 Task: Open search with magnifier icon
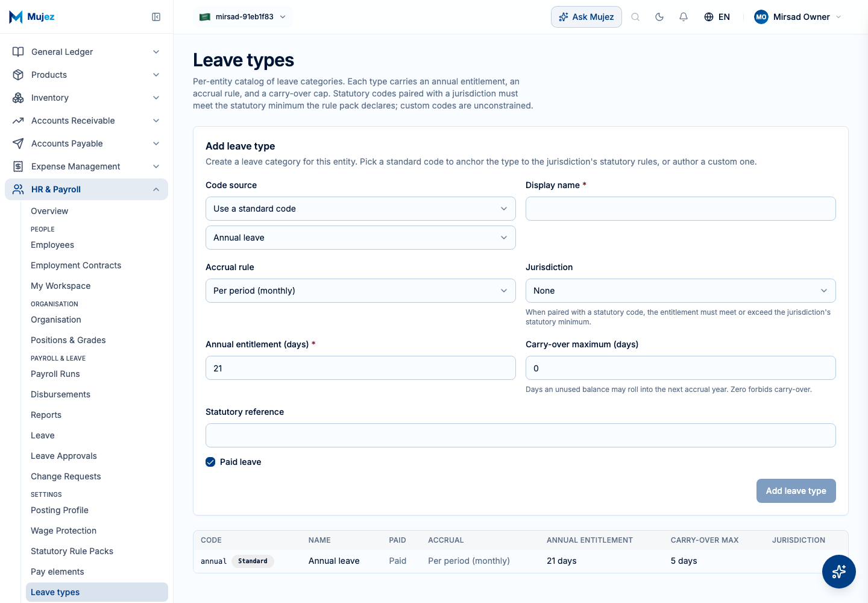coord(635,17)
